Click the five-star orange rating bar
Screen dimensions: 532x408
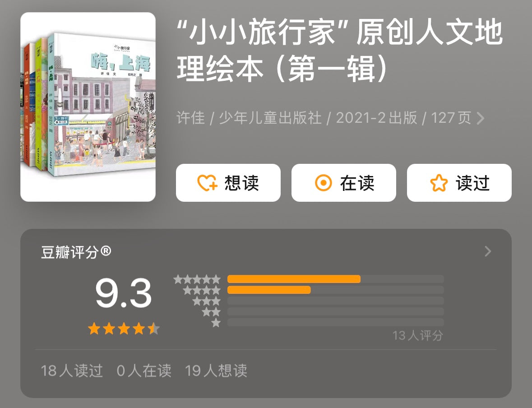(294, 279)
